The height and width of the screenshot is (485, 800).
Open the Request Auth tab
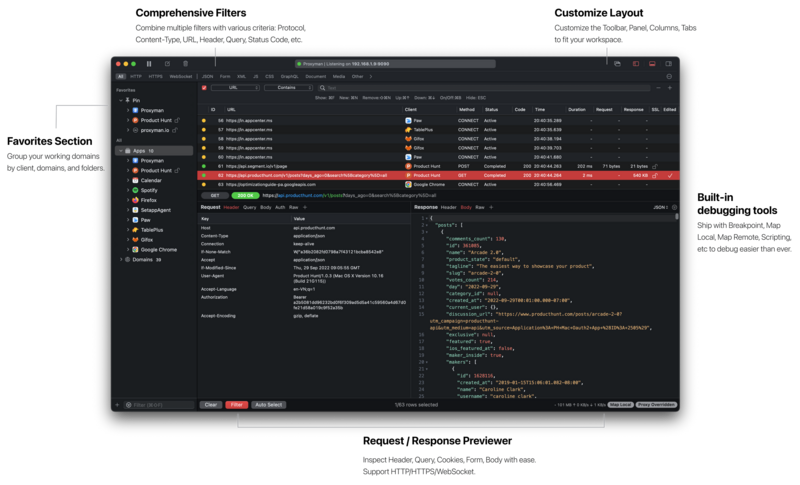[x=280, y=208]
